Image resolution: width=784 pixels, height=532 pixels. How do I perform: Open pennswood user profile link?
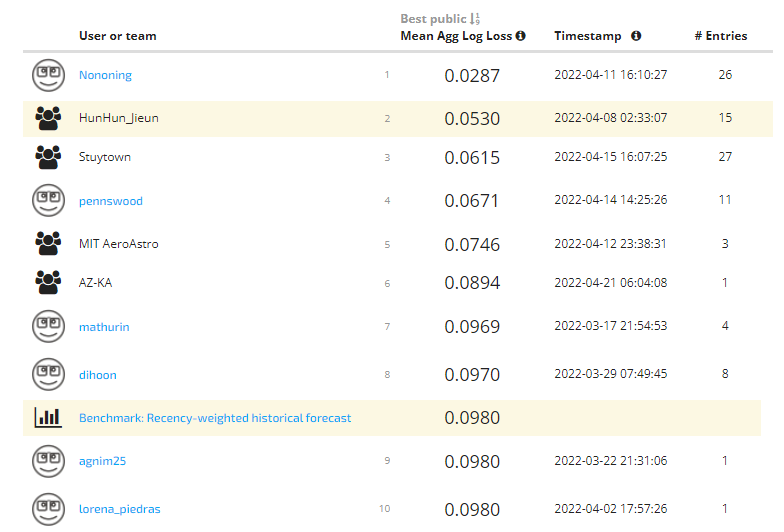click(110, 201)
